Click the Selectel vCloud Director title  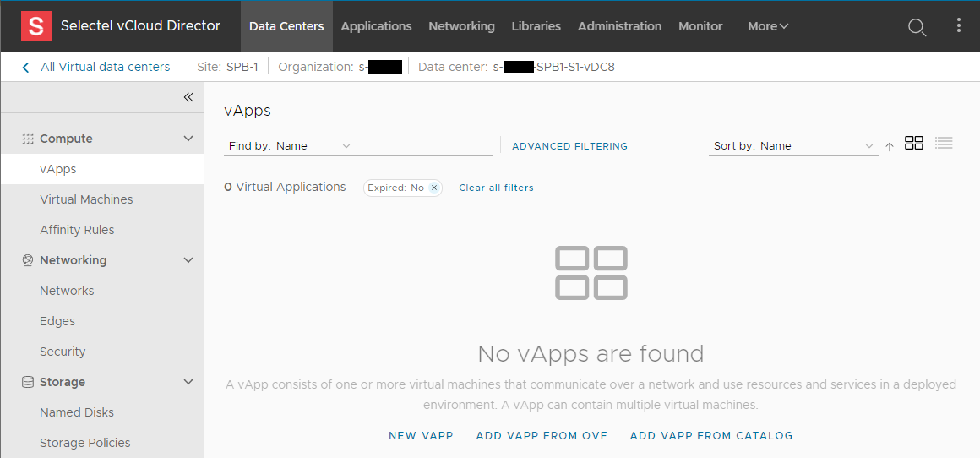point(140,25)
